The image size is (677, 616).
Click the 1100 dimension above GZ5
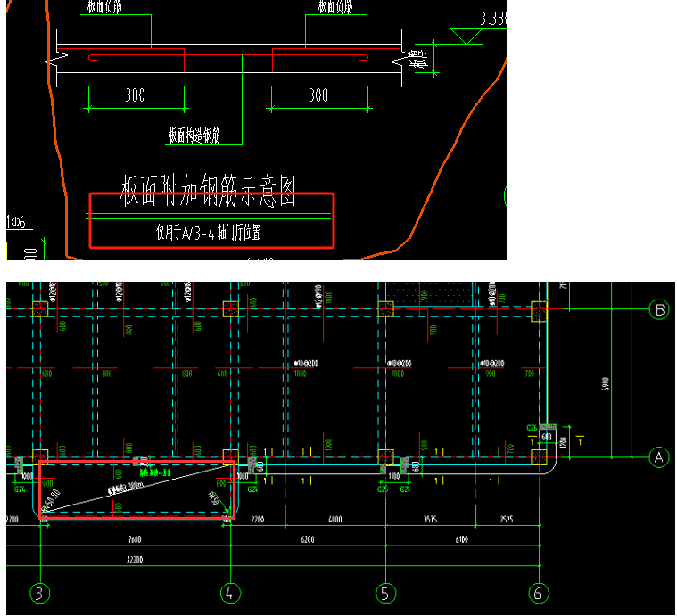pos(393,476)
